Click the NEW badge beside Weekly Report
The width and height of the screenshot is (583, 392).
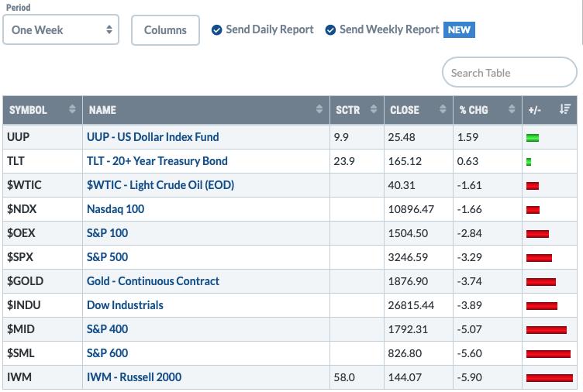(459, 29)
